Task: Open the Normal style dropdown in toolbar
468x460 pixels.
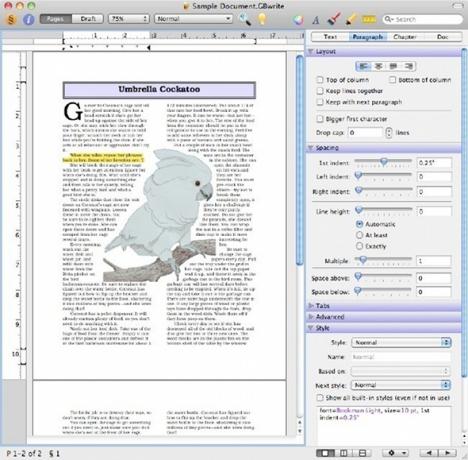Action: (x=193, y=19)
